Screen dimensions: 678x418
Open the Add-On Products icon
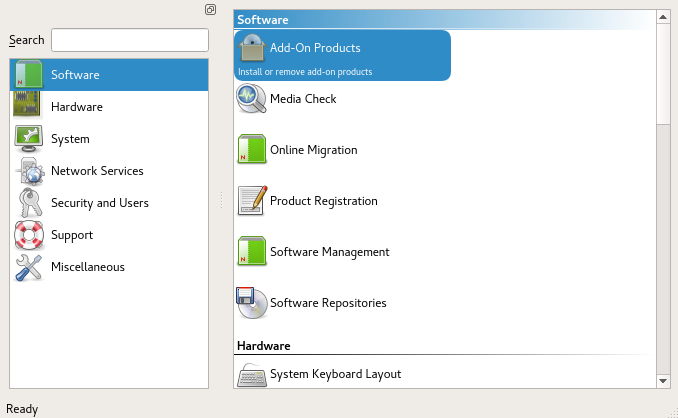tap(252, 48)
